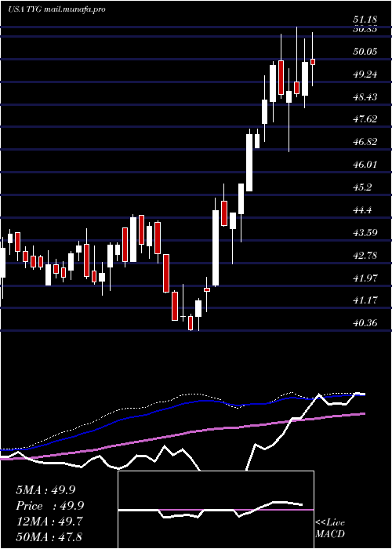
Task: Click the 41.17 price axis label
Action: 365,300
